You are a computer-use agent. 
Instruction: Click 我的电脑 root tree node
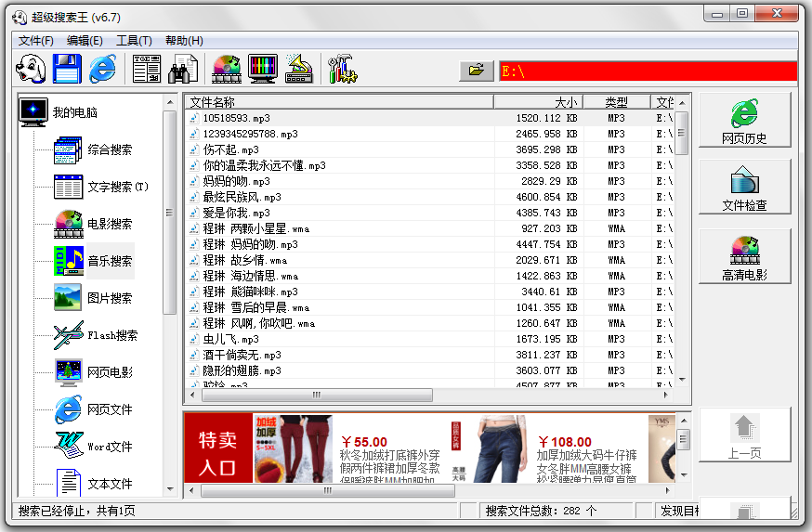(x=74, y=112)
